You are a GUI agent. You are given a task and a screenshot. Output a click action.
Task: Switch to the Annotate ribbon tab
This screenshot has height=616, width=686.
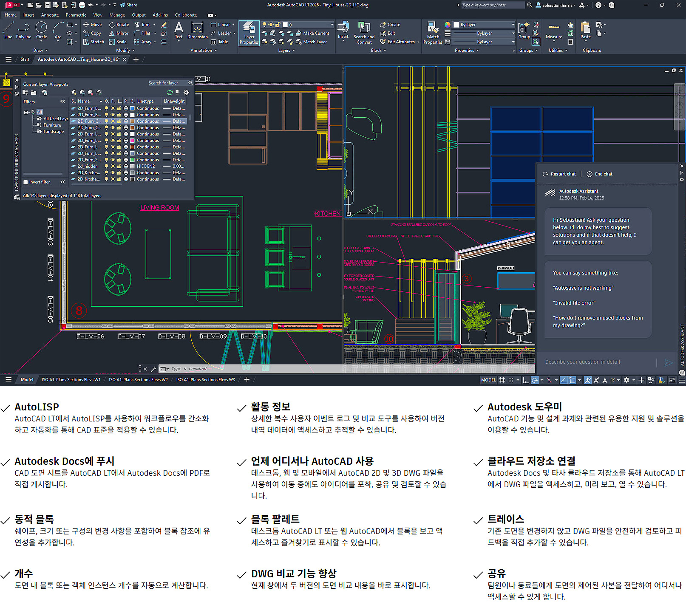point(50,14)
